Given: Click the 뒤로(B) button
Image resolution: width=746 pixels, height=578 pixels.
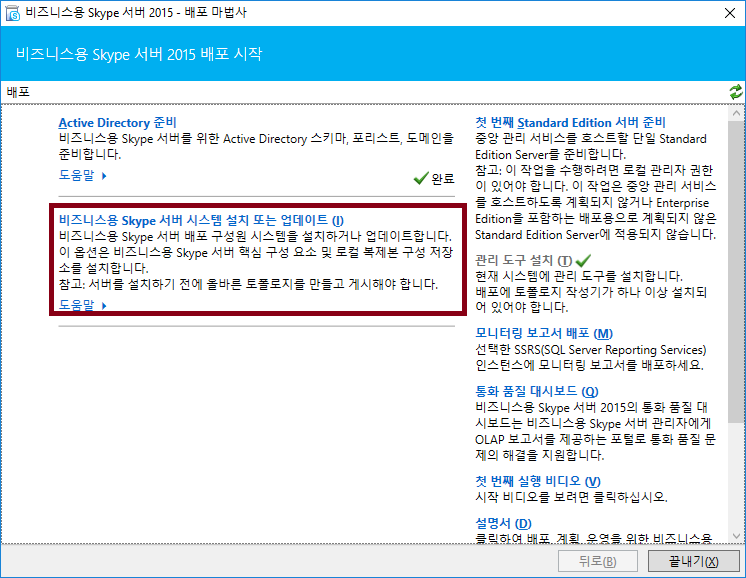Looking at the screenshot, I should pyautogui.click(x=598, y=561).
